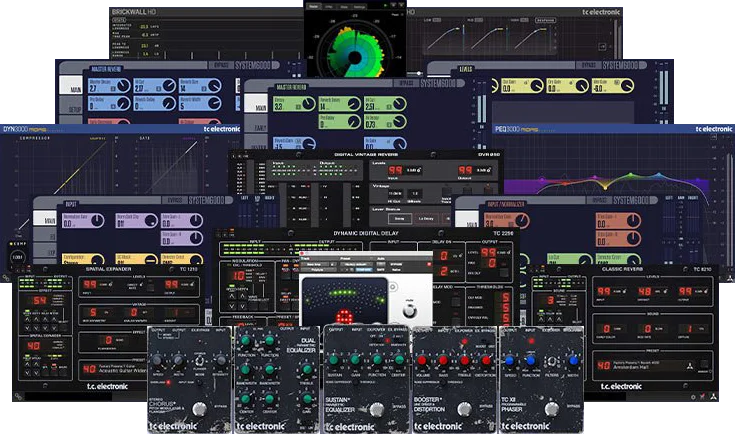Click the Lo Decay button in DVR 250
735x434 pixels.
(426, 218)
